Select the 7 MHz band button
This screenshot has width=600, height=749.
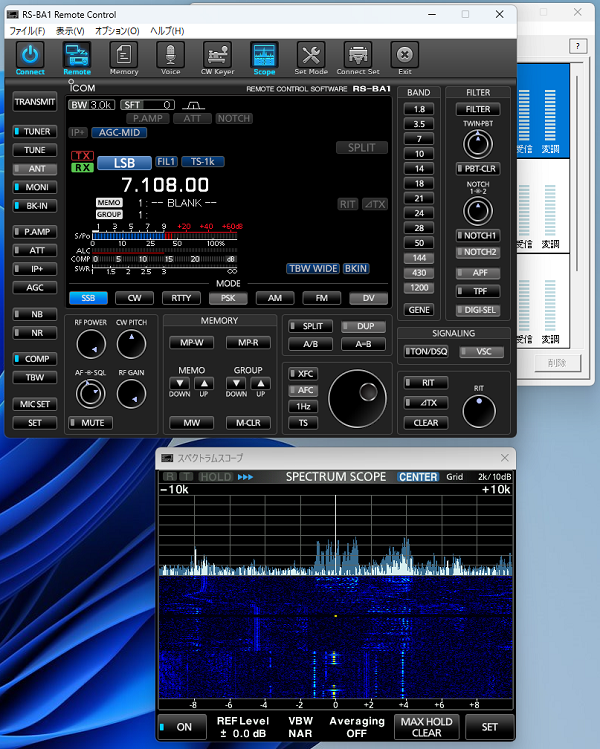(x=419, y=139)
